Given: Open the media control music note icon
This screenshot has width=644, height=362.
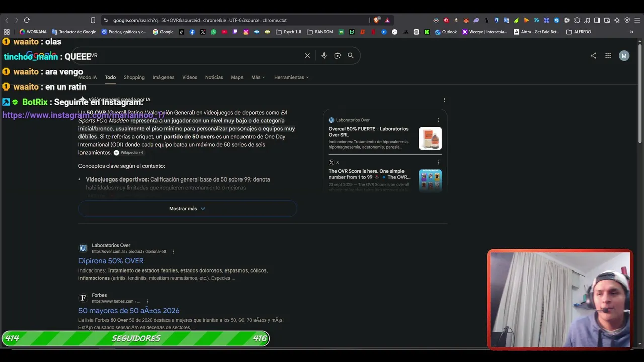Looking at the screenshot, I should coord(587,20).
